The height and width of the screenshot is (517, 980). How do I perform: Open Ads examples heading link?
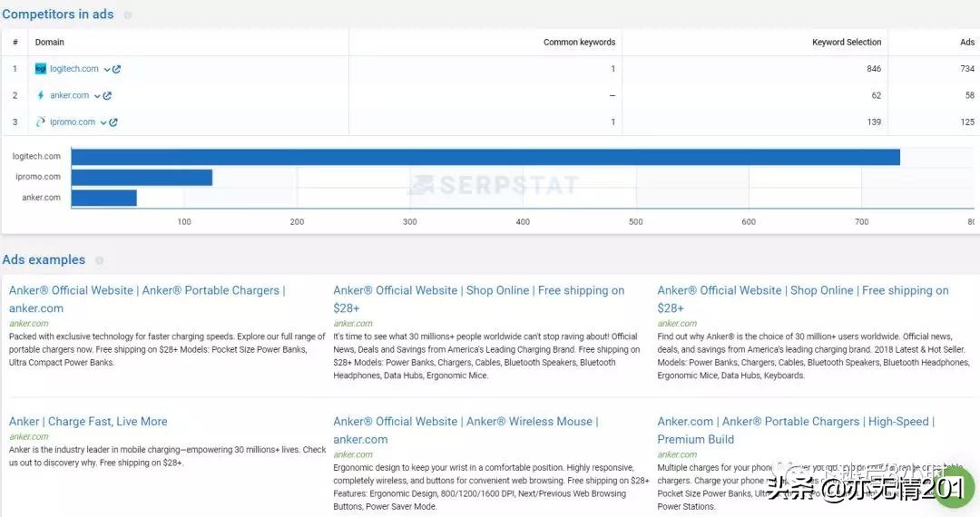(x=44, y=259)
